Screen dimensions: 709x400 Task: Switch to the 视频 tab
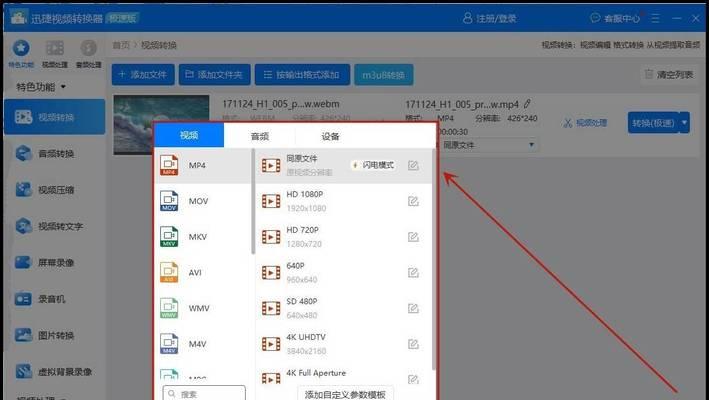click(x=189, y=135)
